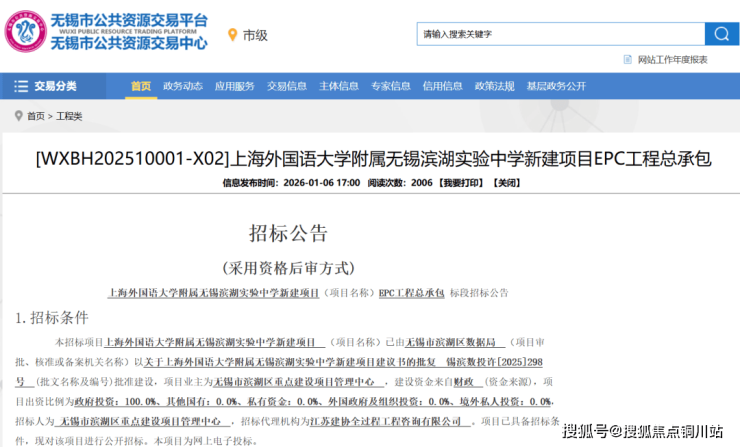Click the document icon beside 网站工作年度报表
This screenshot has width=740, height=447.
pyautogui.click(x=628, y=59)
